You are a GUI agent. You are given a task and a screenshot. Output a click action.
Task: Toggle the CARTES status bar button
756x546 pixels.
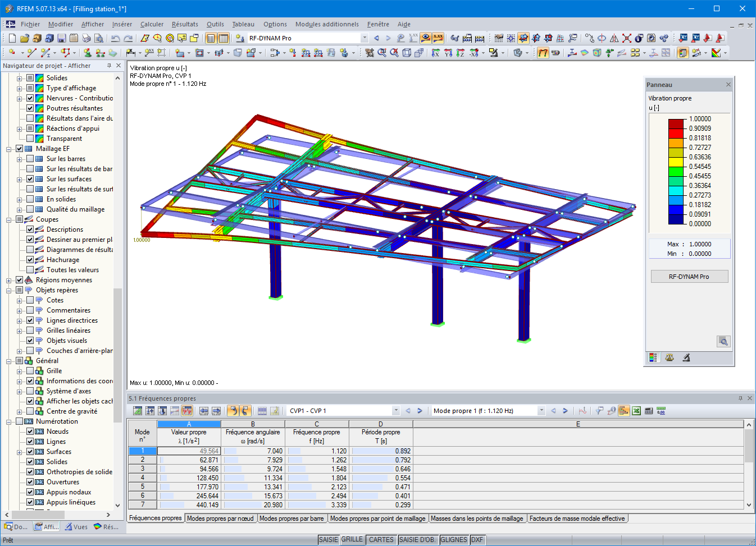pyautogui.click(x=381, y=540)
